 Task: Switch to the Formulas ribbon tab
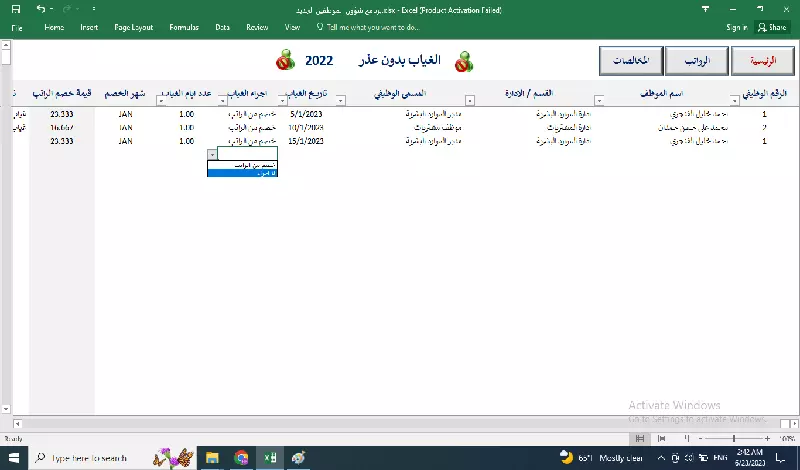tap(184, 27)
